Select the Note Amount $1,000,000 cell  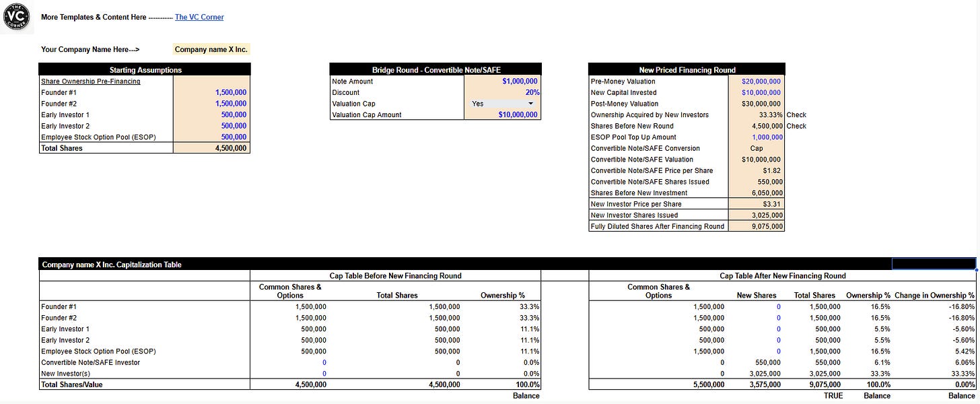click(502, 81)
